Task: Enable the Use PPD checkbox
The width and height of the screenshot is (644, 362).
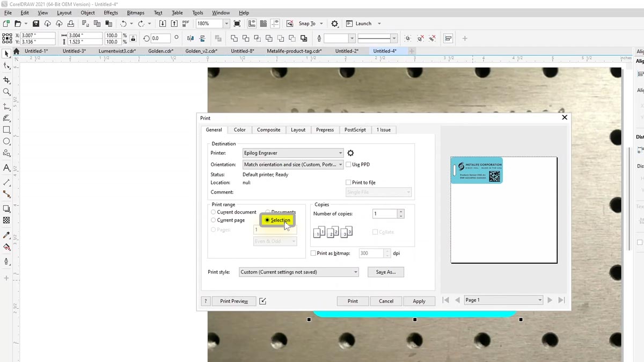Action: click(348, 164)
